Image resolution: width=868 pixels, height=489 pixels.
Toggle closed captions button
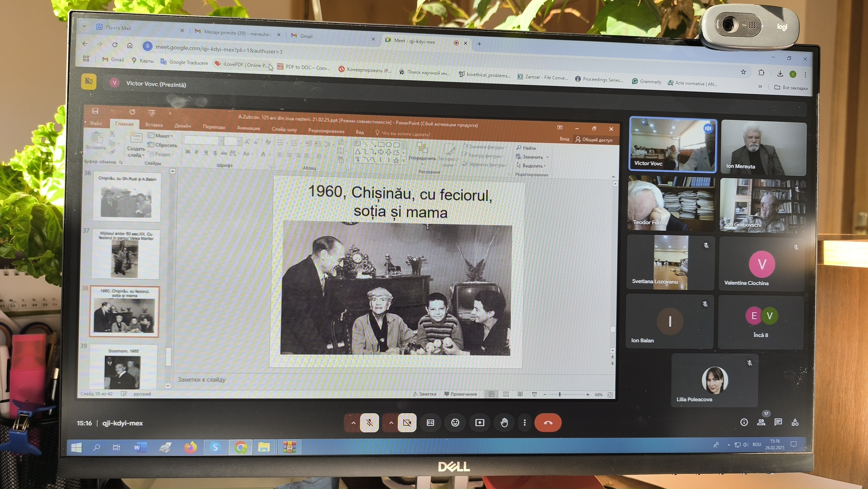[430, 422]
